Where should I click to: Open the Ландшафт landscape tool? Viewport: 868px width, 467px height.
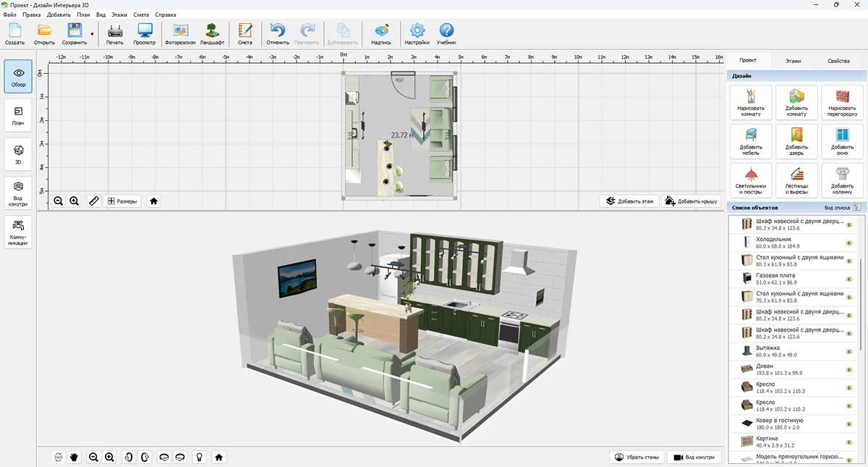pos(212,33)
